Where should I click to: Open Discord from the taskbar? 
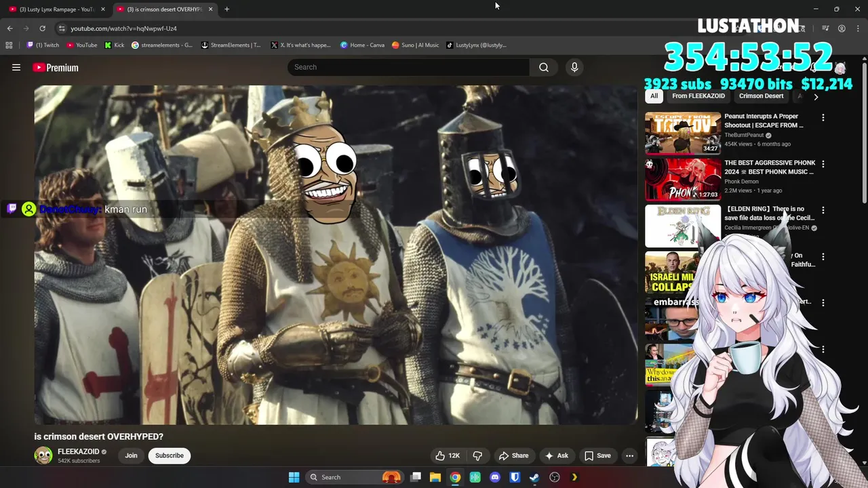click(x=495, y=477)
